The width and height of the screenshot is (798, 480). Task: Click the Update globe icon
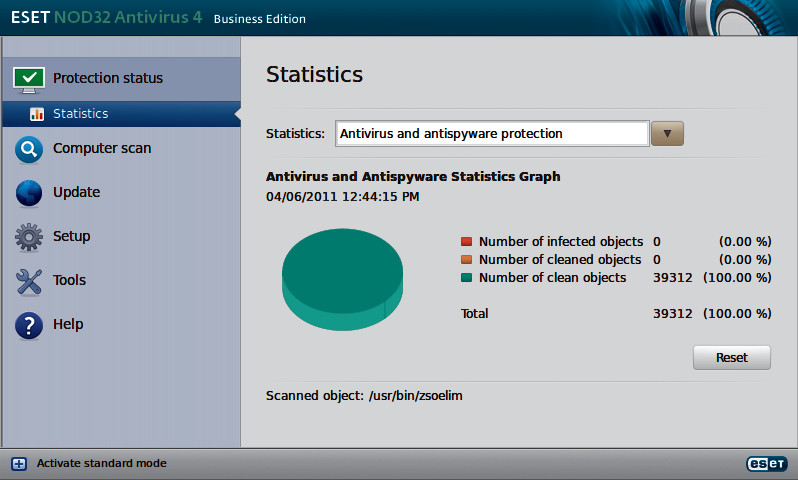coord(29,193)
